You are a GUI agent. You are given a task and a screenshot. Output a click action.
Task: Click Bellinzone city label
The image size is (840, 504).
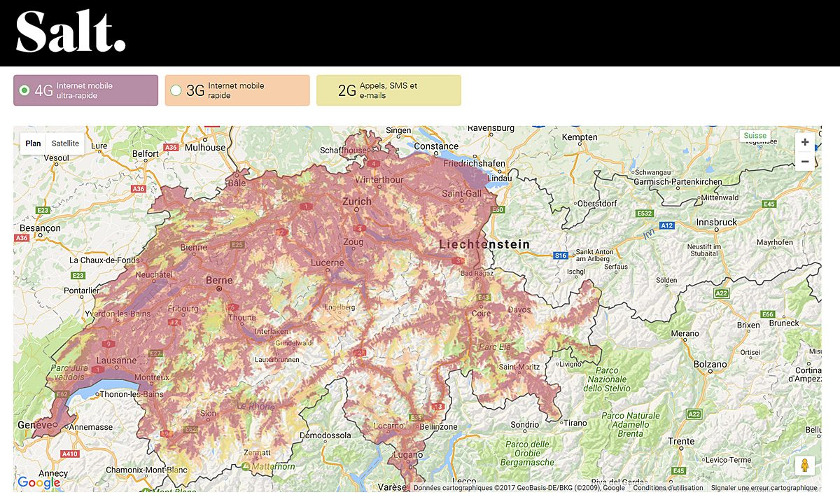point(438,426)
